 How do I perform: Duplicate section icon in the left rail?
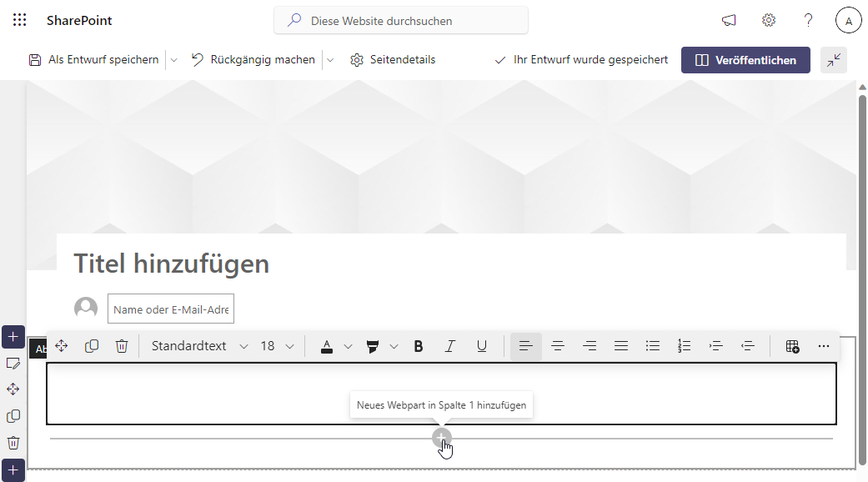pyautogui.click(x=13, y=416)
